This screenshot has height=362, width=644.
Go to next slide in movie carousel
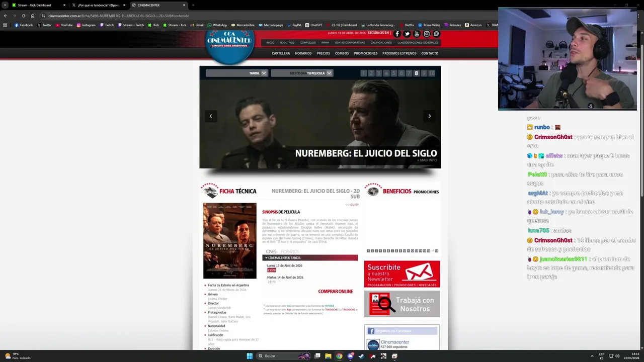click(429, 116)
